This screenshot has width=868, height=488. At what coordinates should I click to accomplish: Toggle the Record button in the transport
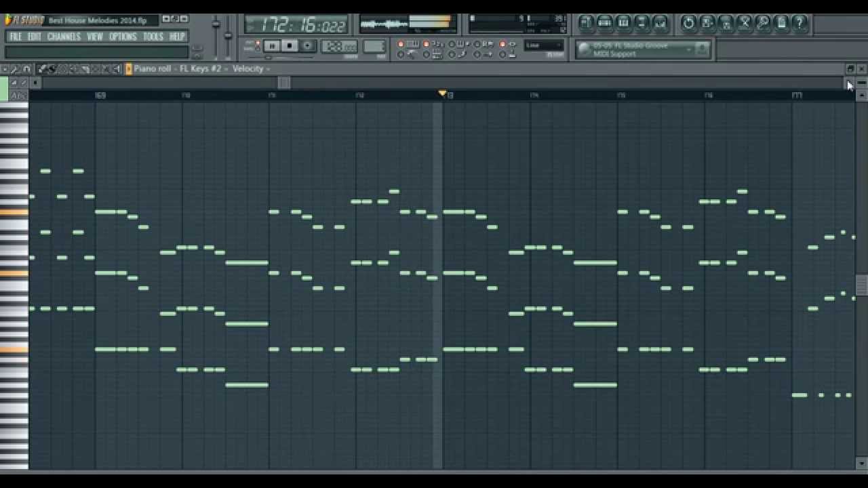pyautogui.click(x=307, y=45)
